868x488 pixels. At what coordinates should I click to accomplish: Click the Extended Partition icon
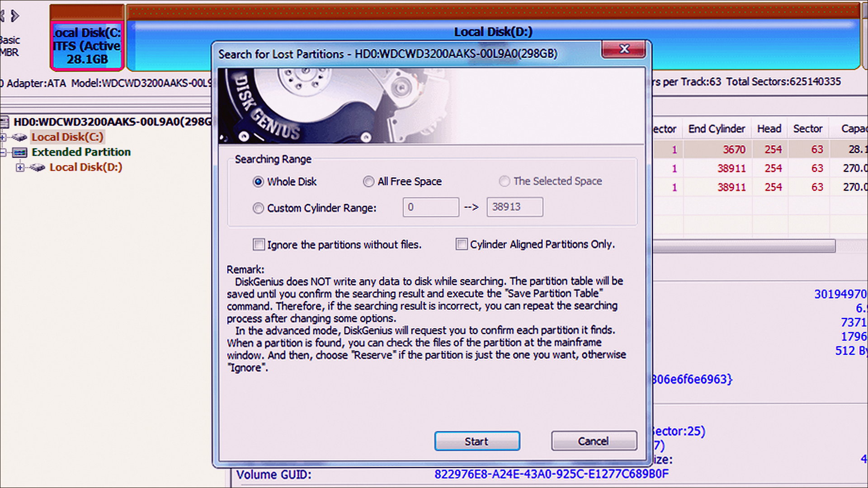[x=20, y=152]
